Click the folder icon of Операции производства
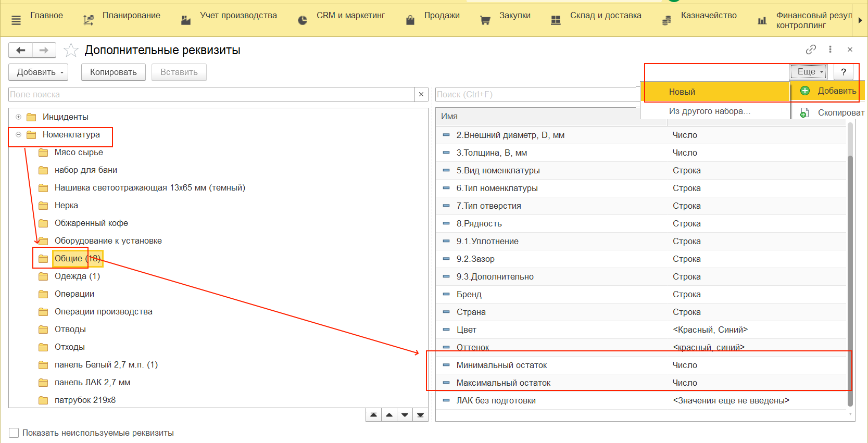 [x=43, y=312]
